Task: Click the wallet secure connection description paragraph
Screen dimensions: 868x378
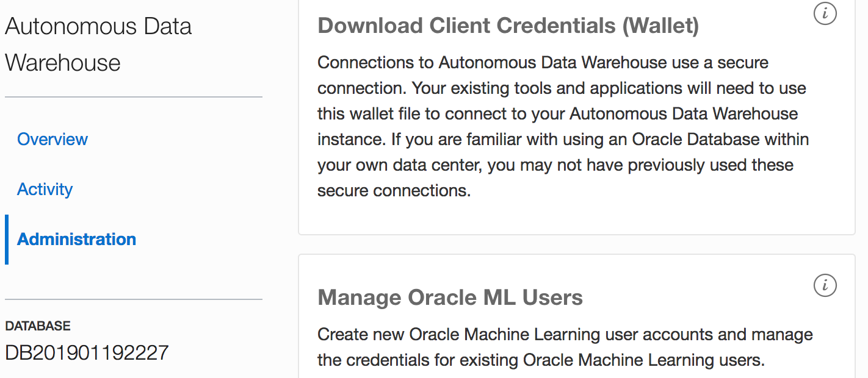Action: (562, 126)
